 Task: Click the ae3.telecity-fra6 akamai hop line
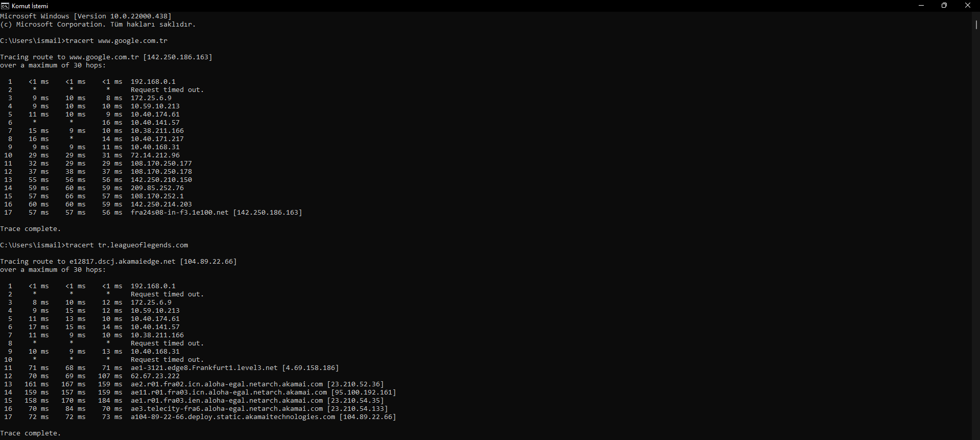point(227,409)
